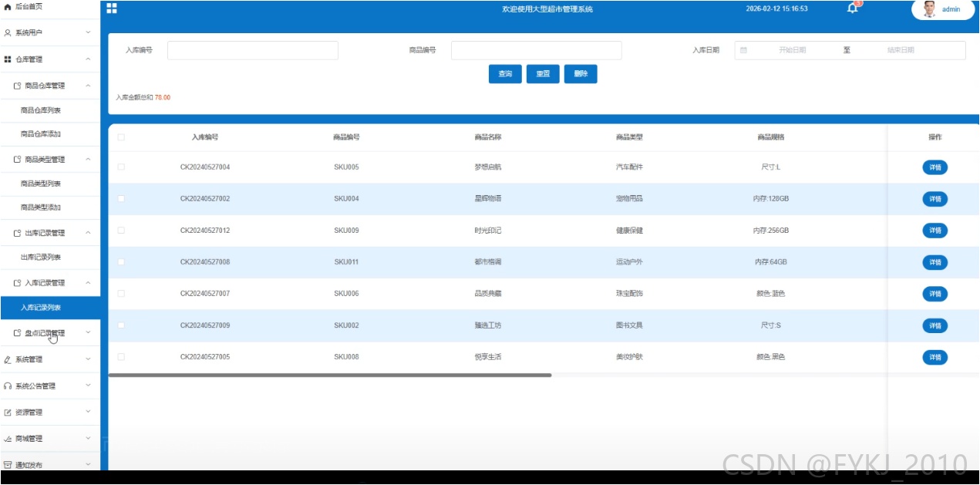Viewport: 980px width, 485px height.
Task: Click the chart icon beside 商城管理
Action: tap(8, 439)
